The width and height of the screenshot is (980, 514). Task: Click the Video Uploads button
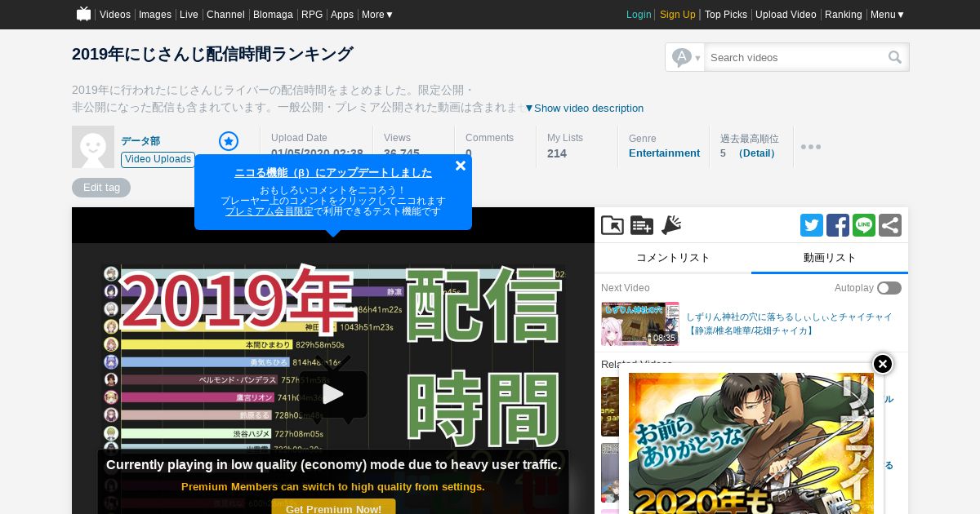158,159
